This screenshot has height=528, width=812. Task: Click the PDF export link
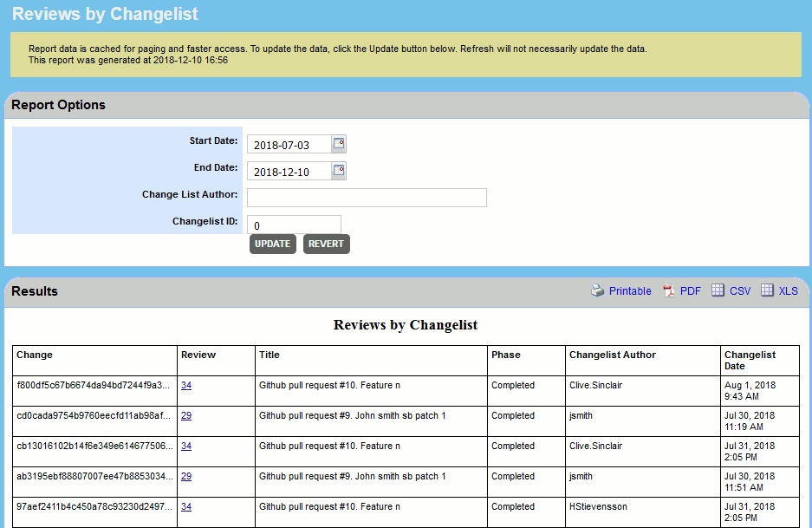[x=690, y=290]
